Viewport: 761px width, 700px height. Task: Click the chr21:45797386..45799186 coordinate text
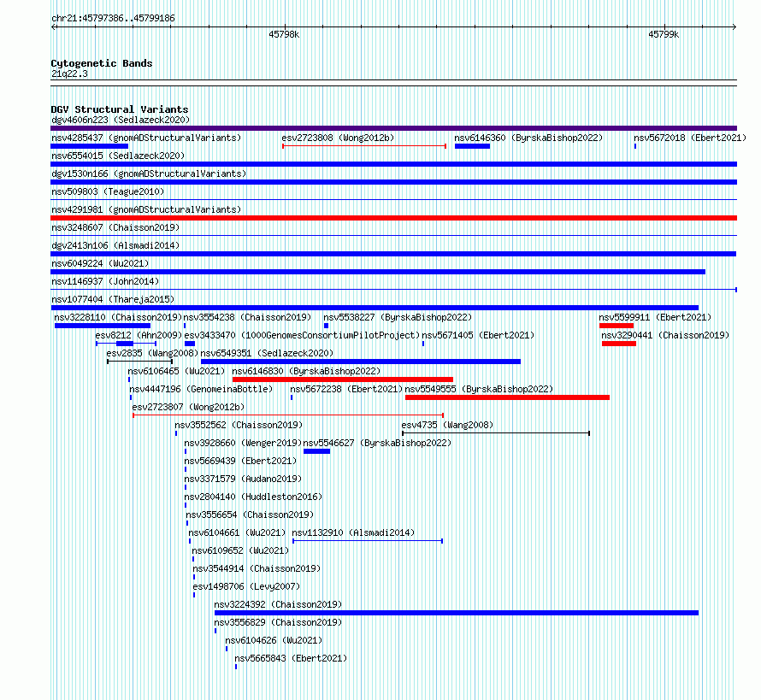[113, 19]
